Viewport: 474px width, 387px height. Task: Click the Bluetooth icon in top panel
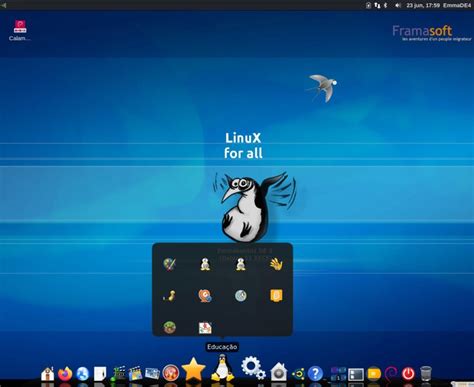click(386, 5)
